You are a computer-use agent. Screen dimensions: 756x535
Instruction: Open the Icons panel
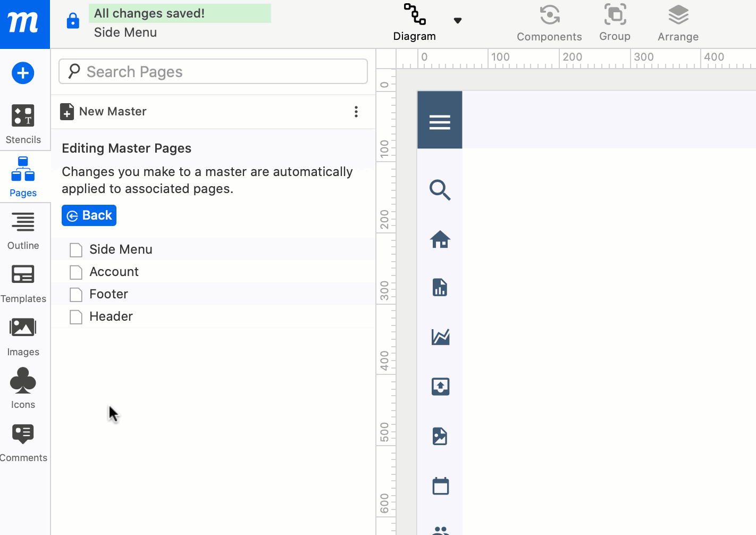coord(23,387)
